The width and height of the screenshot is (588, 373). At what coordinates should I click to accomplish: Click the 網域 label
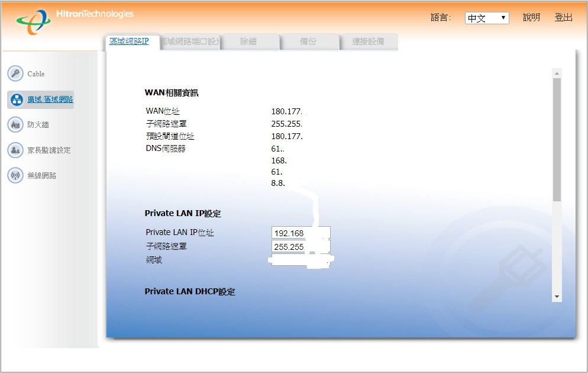[154, 260]
